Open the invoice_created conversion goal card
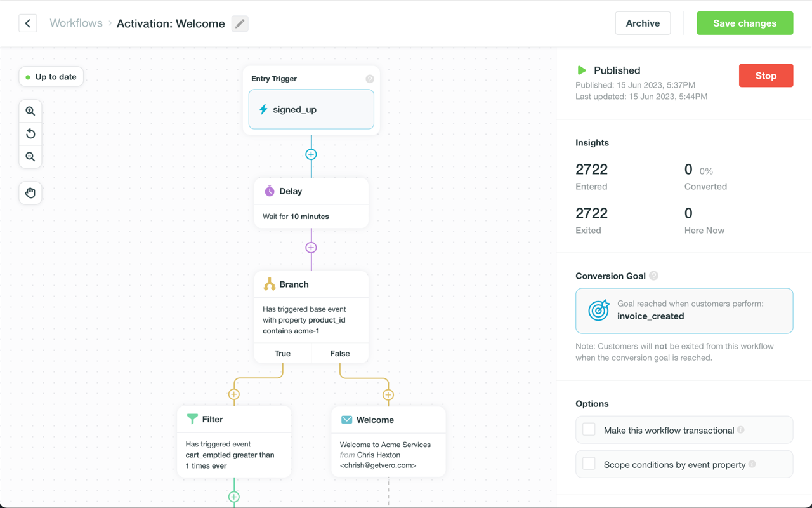Image resolution: width=812 pixels, height=508 pixels. [x=684, y=311]
